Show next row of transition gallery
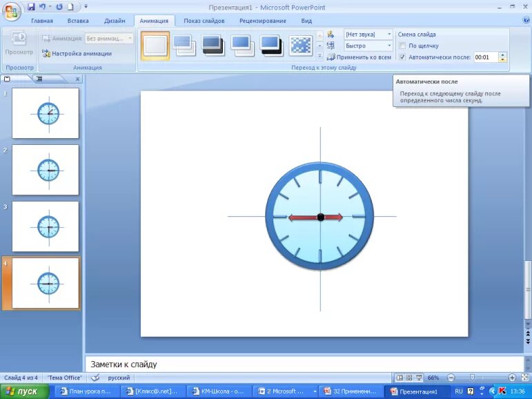The width and height of the screenshot is (532, 399). (x=319, y=45)
